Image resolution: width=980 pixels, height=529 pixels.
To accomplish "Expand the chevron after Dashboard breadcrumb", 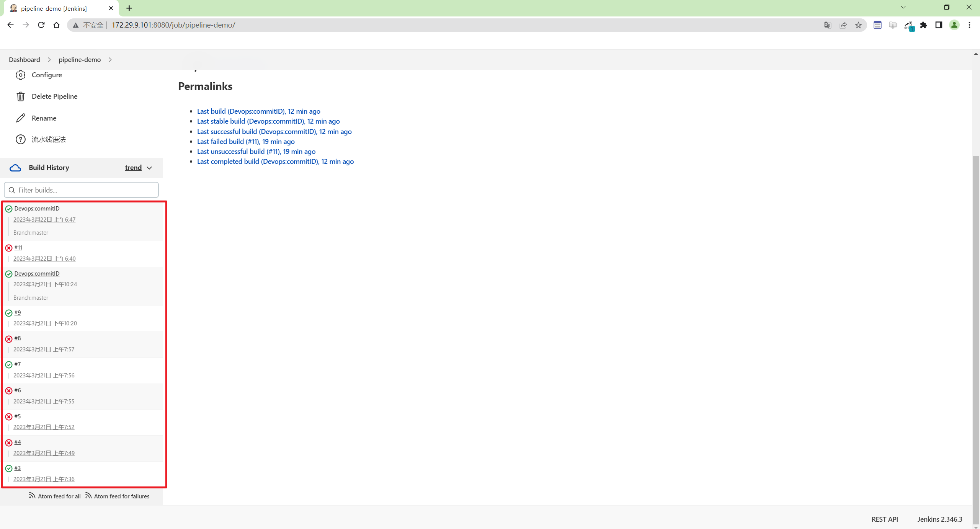I will pos(49,60).
